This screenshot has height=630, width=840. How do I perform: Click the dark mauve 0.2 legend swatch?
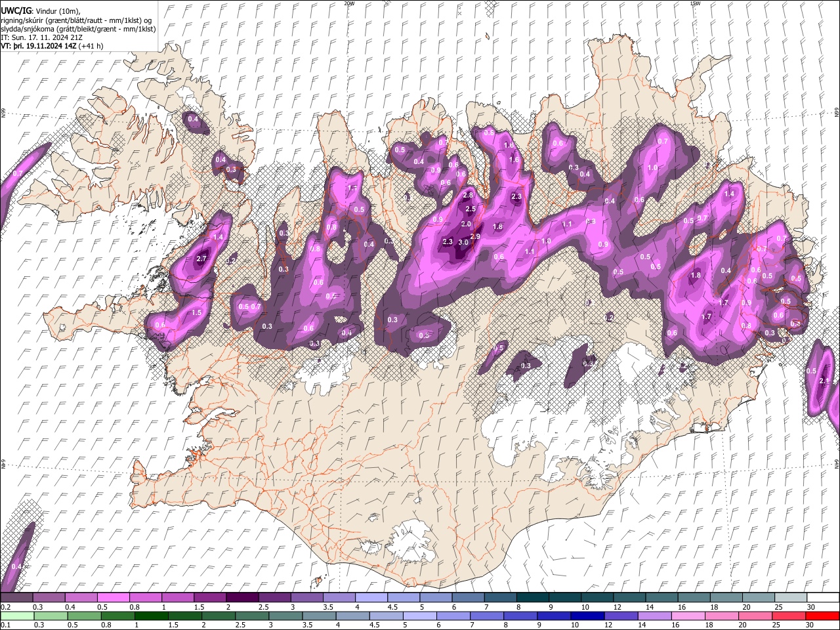click(16, 597)
